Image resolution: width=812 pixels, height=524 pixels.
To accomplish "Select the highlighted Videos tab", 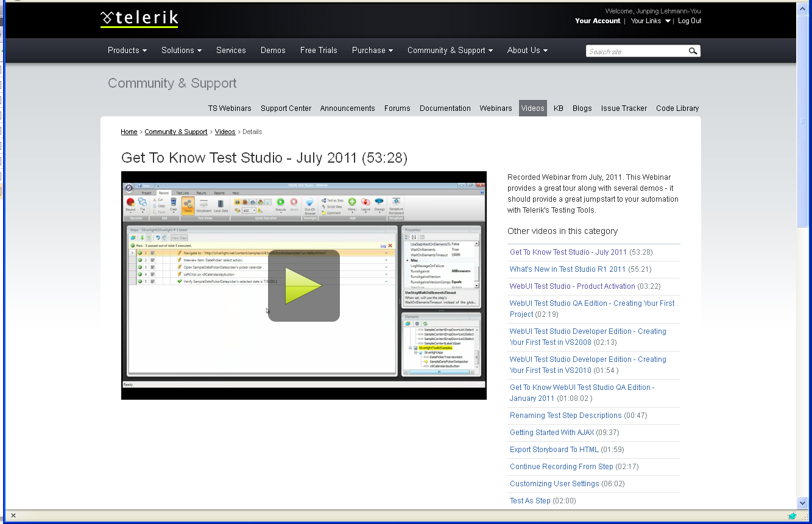I will [x=533, y=108].
